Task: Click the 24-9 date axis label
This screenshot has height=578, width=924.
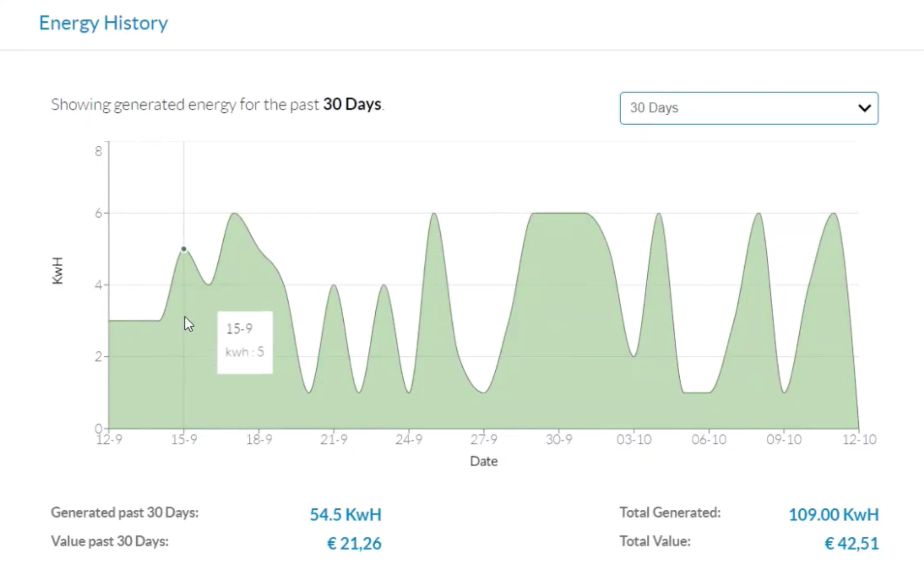Action: click(409, 439)
